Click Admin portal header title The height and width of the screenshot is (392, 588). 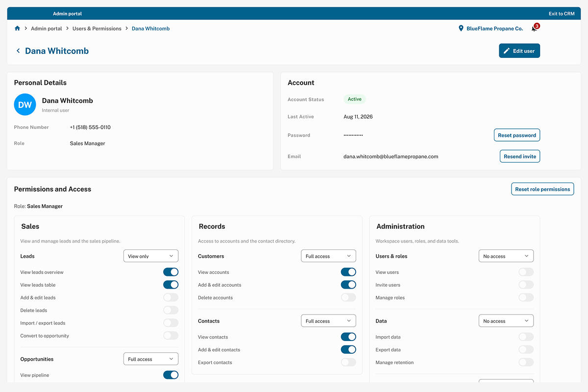click(67, 14)
